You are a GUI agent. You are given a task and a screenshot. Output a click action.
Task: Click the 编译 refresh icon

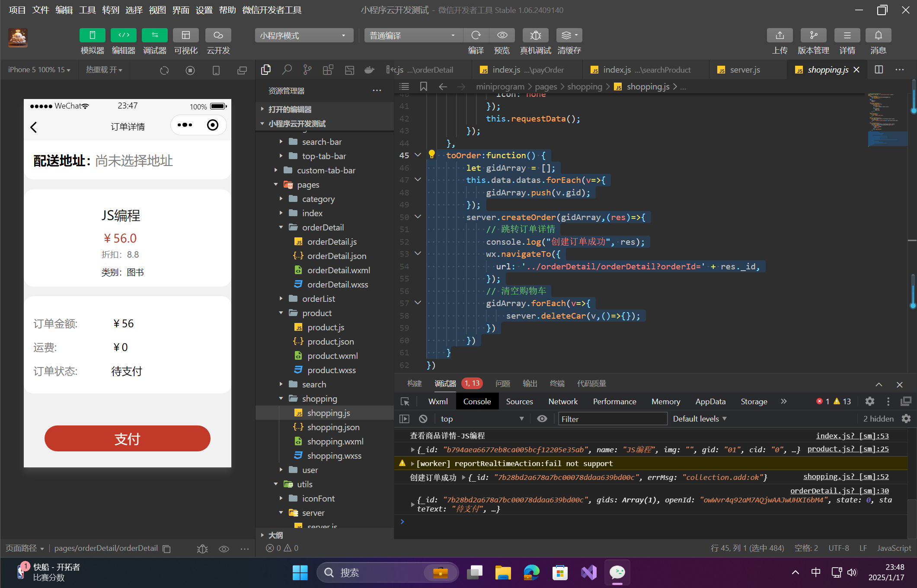(x=476, y=35)
